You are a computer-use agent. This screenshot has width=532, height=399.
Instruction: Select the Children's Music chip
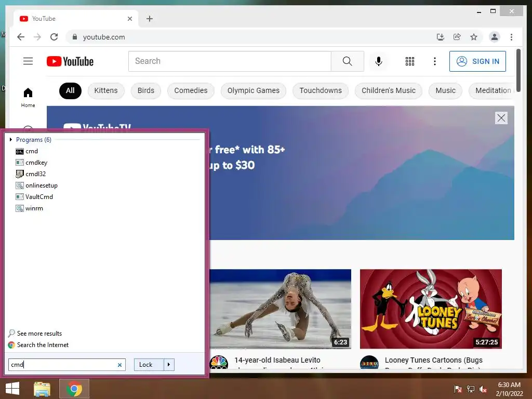tap(389, 90)
